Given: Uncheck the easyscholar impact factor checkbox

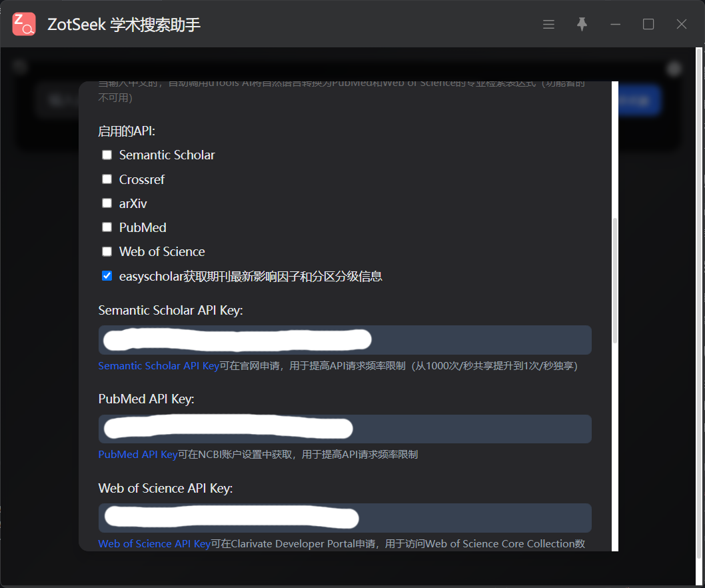Looking at the screenshot, I should point(107,276).
